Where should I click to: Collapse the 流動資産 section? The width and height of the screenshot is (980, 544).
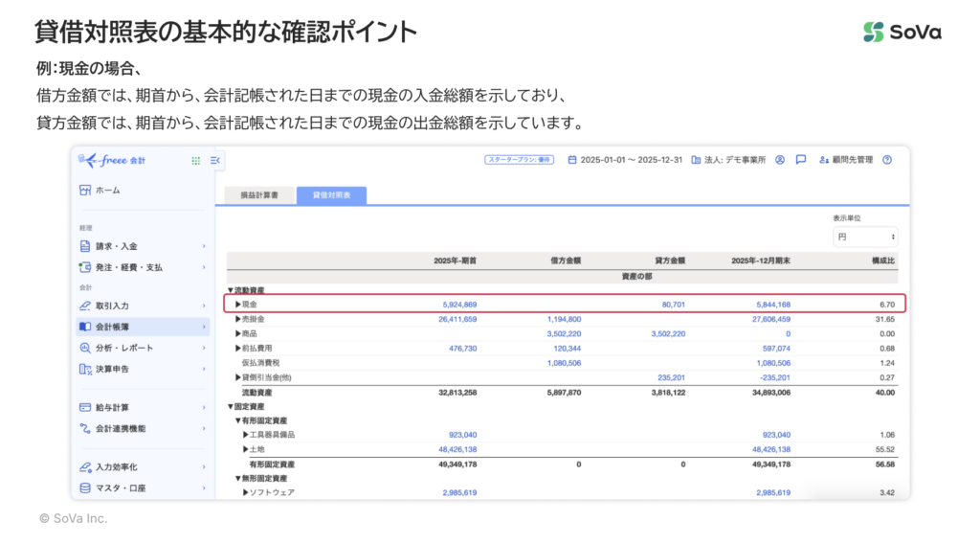click(230, 290)
